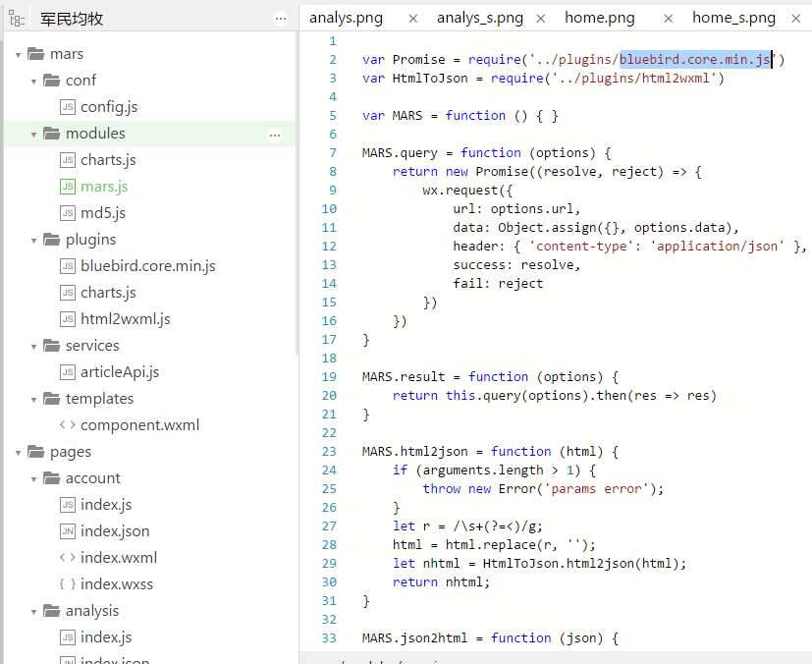Collapse the plugins folder arrow
This screenshot has height=664, width=812.
click(33, 240)
